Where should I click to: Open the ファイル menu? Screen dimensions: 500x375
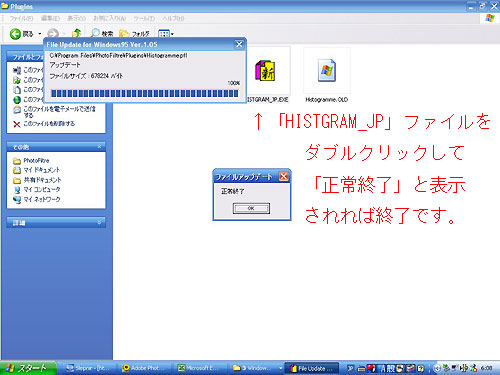21,18
